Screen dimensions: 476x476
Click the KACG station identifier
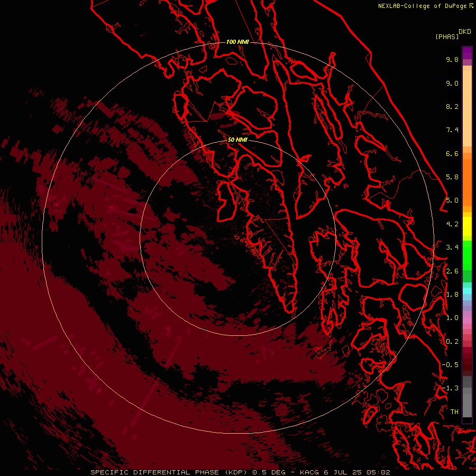(x=310, y=472)
